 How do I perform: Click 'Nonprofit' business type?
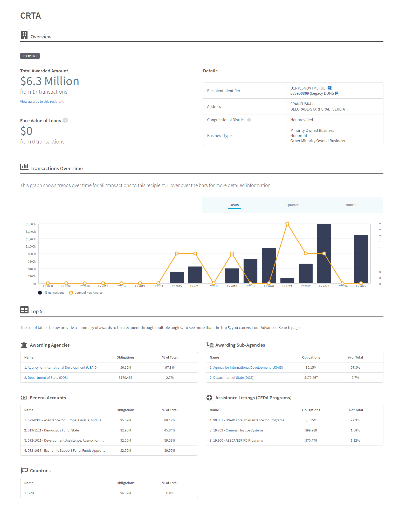point(299,136)
